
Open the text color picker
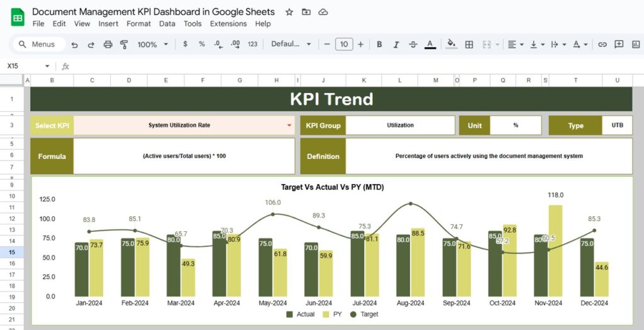(x=430, y=45)
